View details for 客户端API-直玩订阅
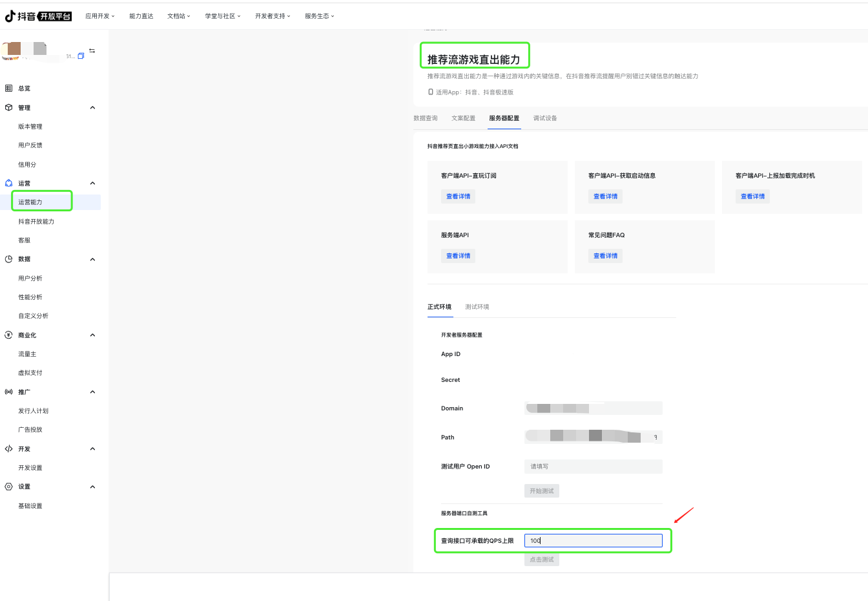The height and width of the screenshot is (601, 868). [x=459, y=196]
